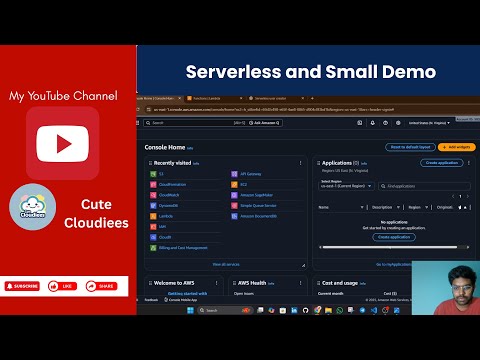This screenshot has height=360, width=480.
Task: Open the View all services link
Action: point(226,264)
